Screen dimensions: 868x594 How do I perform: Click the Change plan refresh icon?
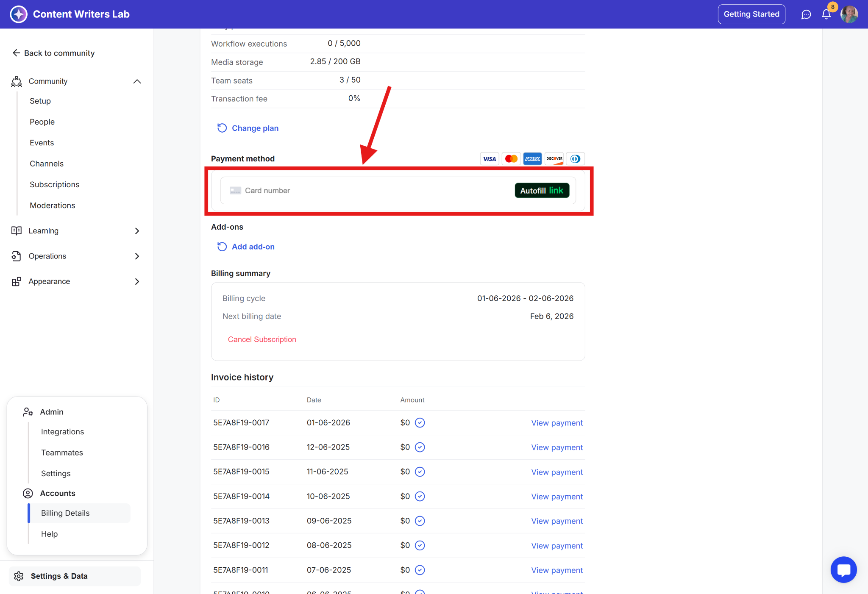222,128
